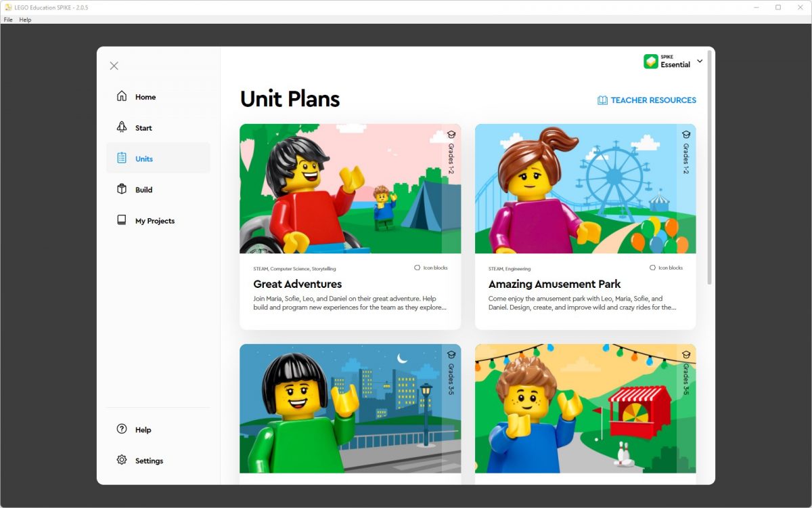Viewport: 812px width, 508px height.
Task: Close the menu panel with X
Action: pos(114,66)
